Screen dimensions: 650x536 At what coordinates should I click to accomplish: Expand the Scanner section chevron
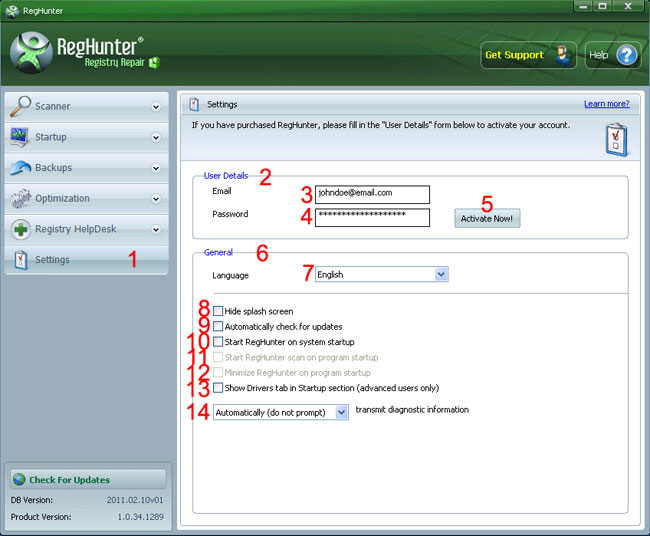(156, 107)
